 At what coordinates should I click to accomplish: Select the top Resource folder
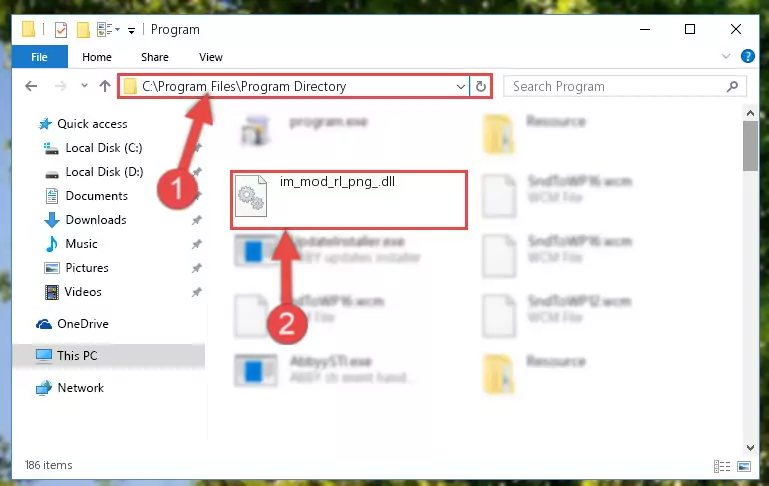pyautogui.click(x=534, y=133)
